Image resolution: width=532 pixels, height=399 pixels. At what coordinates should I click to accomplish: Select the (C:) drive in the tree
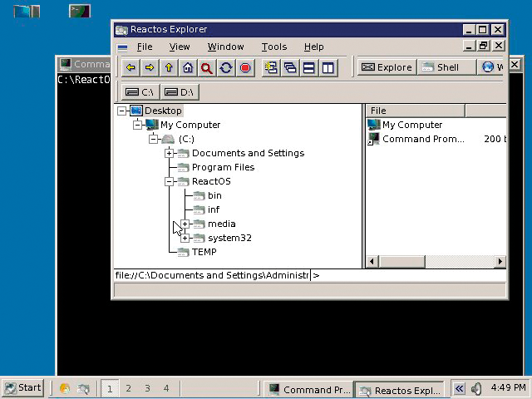click(x=186, y=139)
